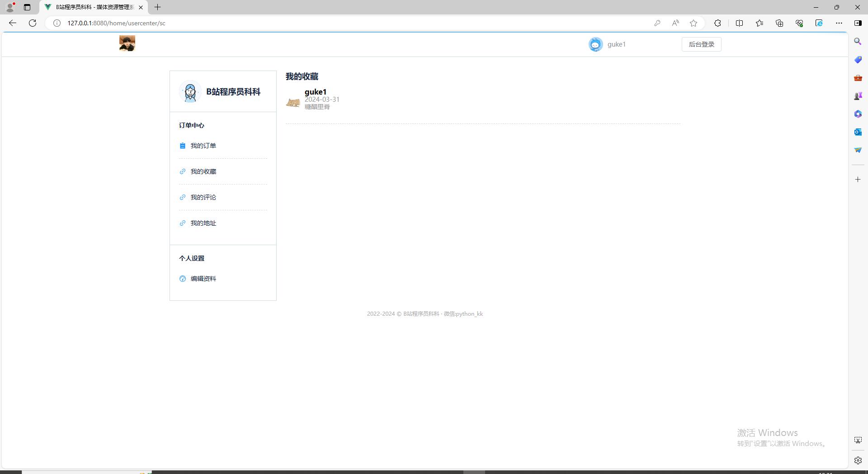
Task: Click the 我的收藏 page heading
Action: point(302,76)
